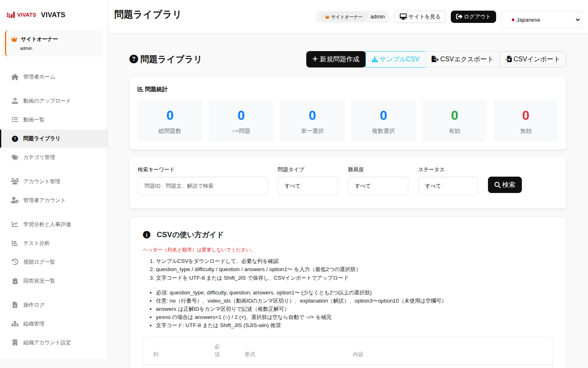Click the VIVATS logo icon
This screenshot has width=588, height=368.
[21, 15]
